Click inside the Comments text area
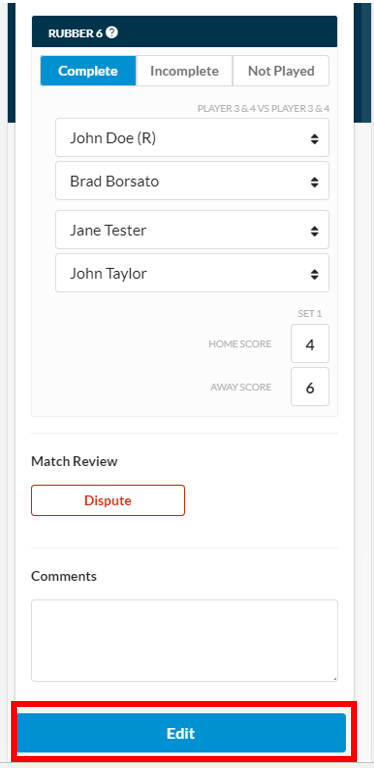374x768 pixels. pos(185,641)
